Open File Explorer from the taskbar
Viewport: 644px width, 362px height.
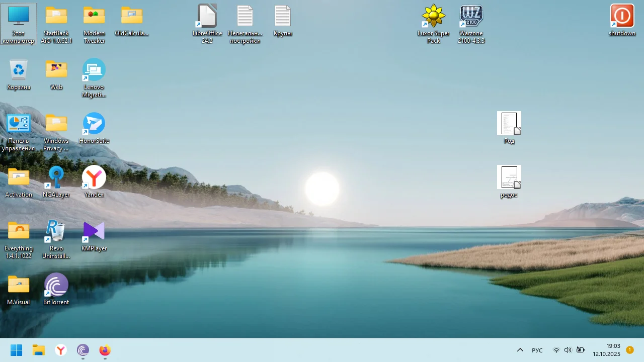click(39, 350)
